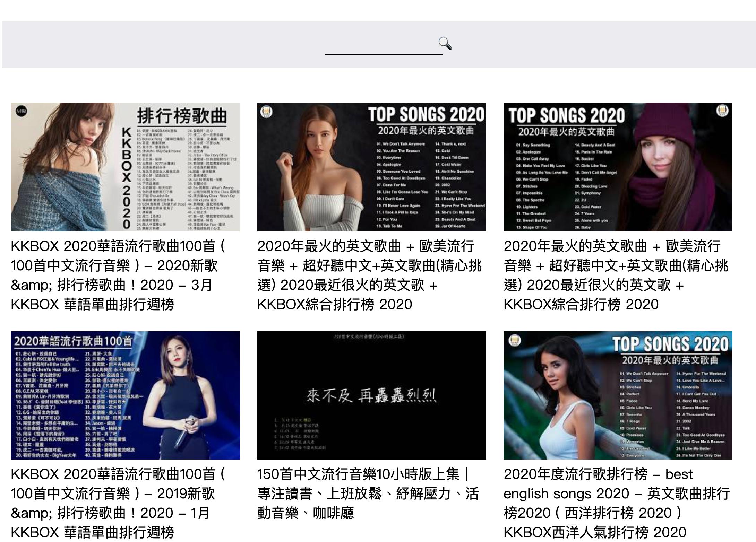Open the KKBOX 2020華語流行歌曲100首 2020 – 1月 title link
The width and height of the screenshot is (756, 542).
(x=118, y=503)
